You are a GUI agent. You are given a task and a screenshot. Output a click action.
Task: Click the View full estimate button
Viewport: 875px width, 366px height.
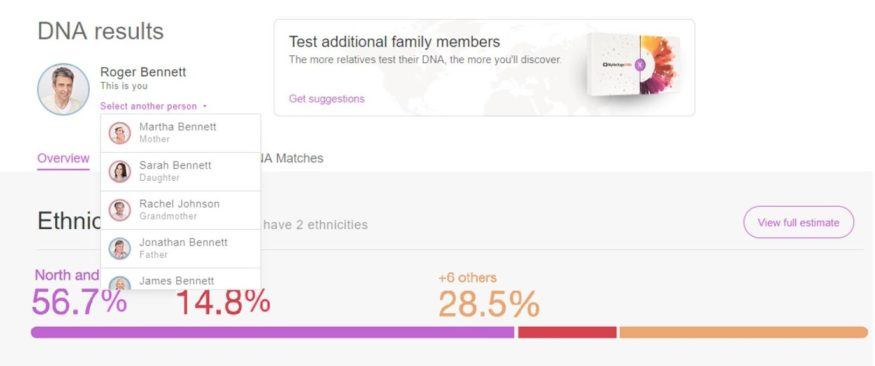799,222
